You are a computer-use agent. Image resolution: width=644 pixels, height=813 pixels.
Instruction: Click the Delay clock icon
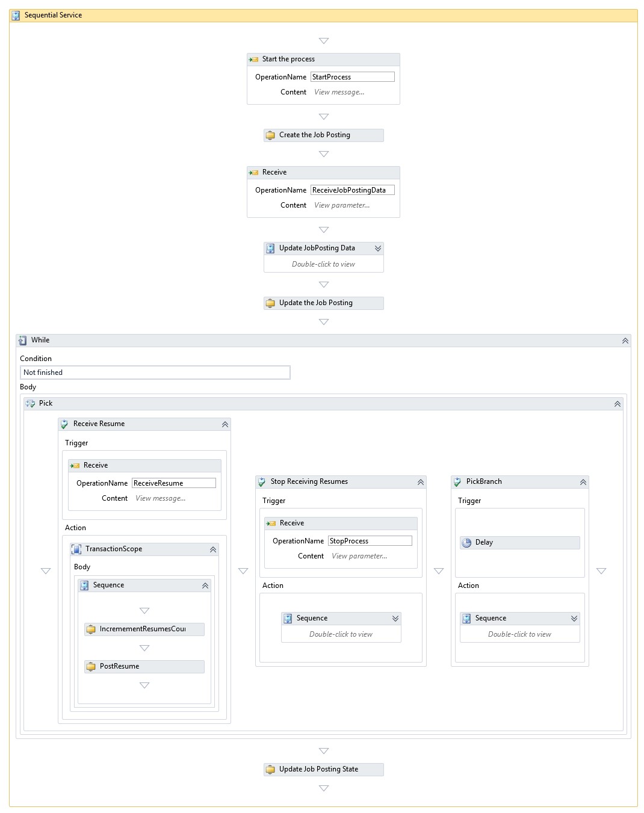[466, 543]
